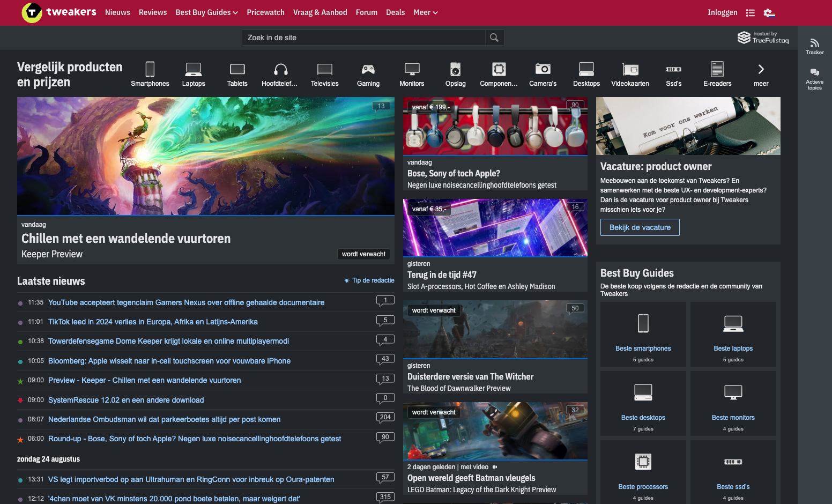Open the Keeper Preview wandelende vuurtoren image
The width and height of the screenshot is (832, 504).
206,156
